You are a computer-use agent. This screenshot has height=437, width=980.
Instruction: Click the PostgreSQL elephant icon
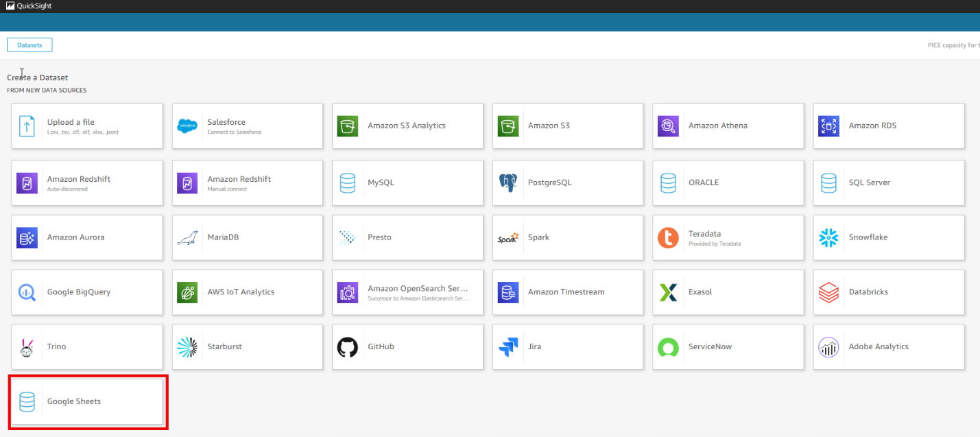[508, 183]
